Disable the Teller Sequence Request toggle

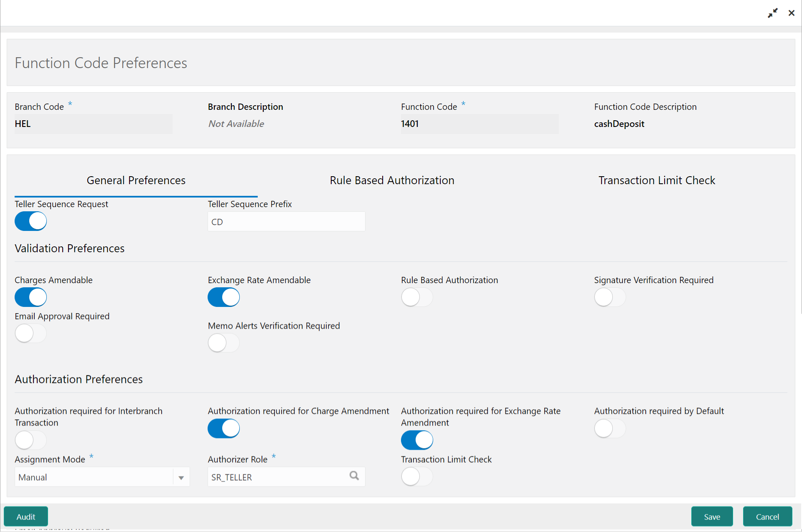[31, 221]
